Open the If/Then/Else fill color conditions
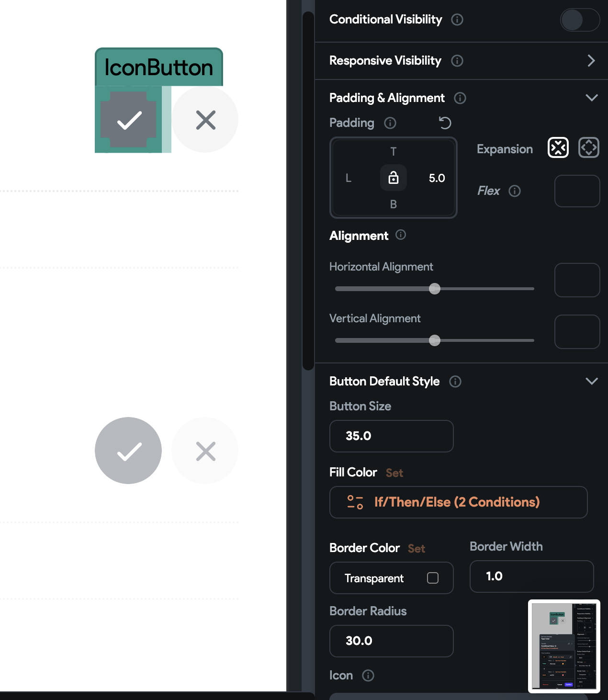 [458, 502]
